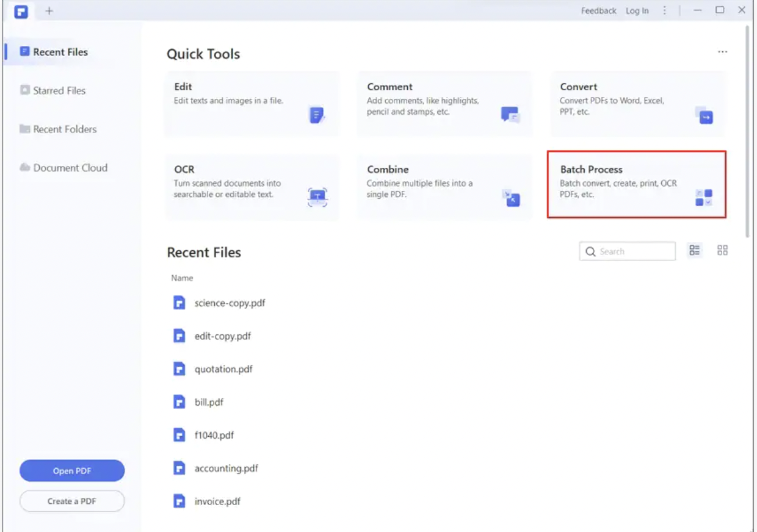Open the Batch Process tool
This screenshot has width=757, height=532.
pos(637,185)
